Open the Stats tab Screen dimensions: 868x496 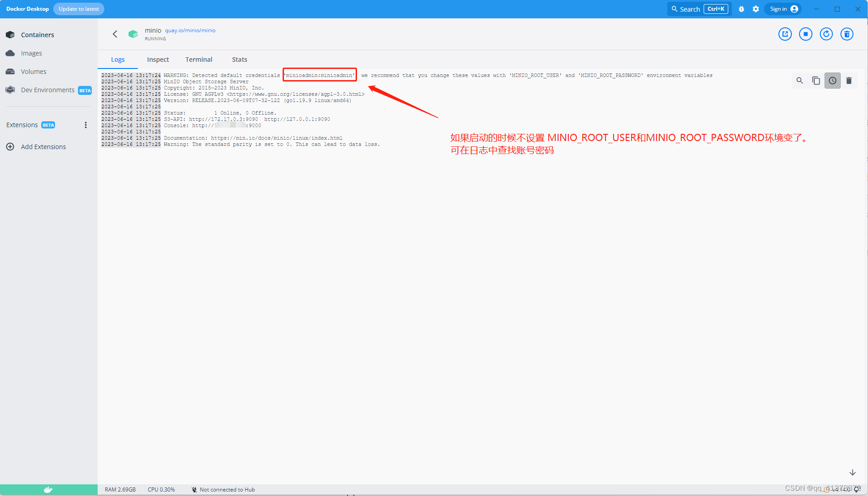click(x=239, y=60)
